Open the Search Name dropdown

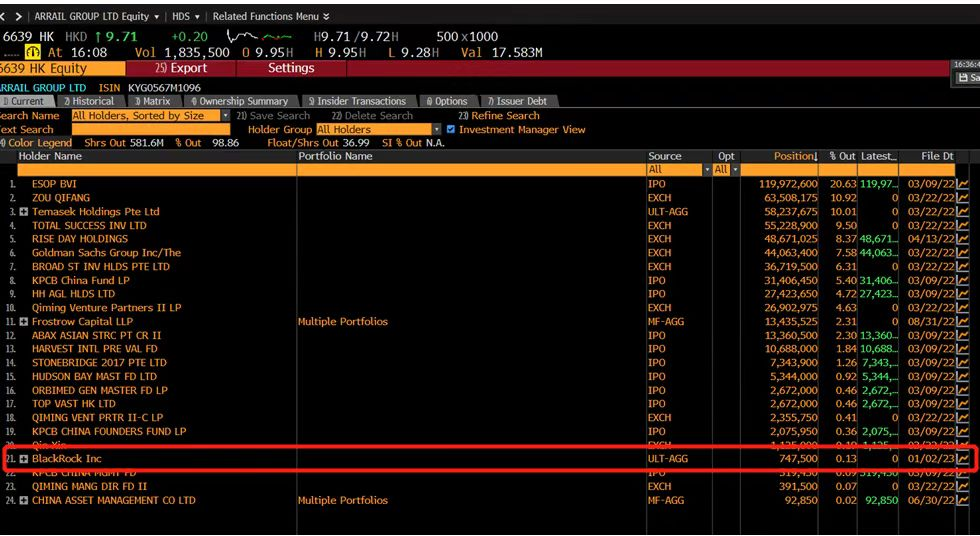225,116
